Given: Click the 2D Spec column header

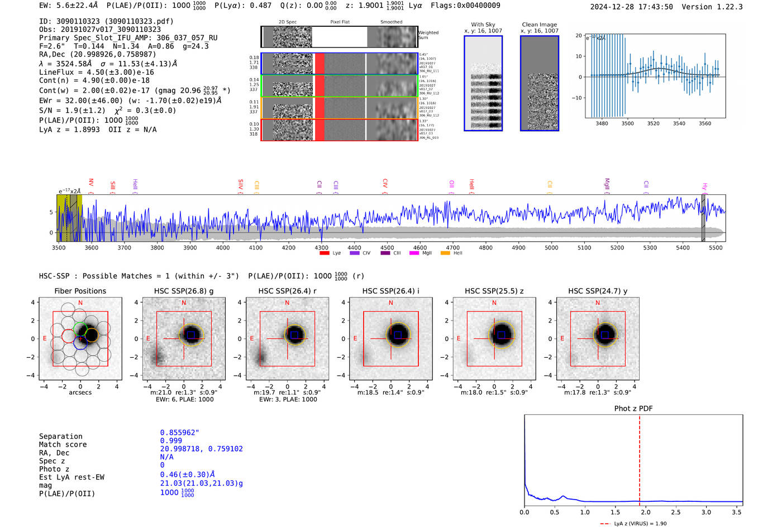Looking at the screenshot, I should pyautogui.click(x=288, y=22).
